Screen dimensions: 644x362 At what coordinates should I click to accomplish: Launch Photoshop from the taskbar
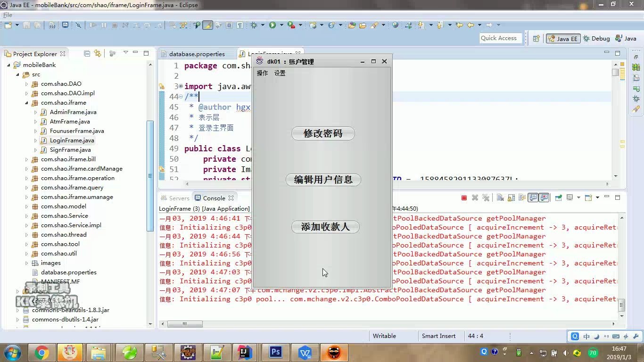coord(274,352)
